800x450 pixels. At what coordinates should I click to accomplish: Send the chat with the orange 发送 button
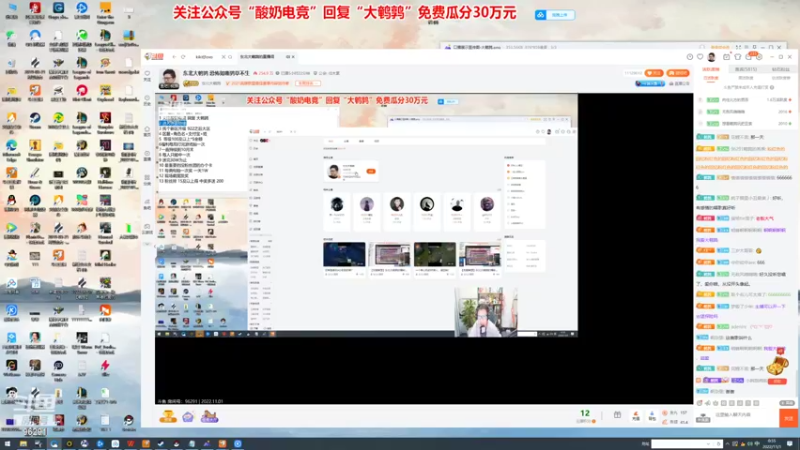point(788,418)
